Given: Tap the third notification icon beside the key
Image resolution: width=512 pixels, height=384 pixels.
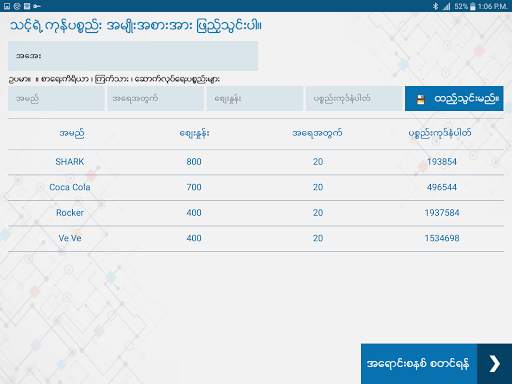Looking at the screenshot, I should [x=27, y=6].
